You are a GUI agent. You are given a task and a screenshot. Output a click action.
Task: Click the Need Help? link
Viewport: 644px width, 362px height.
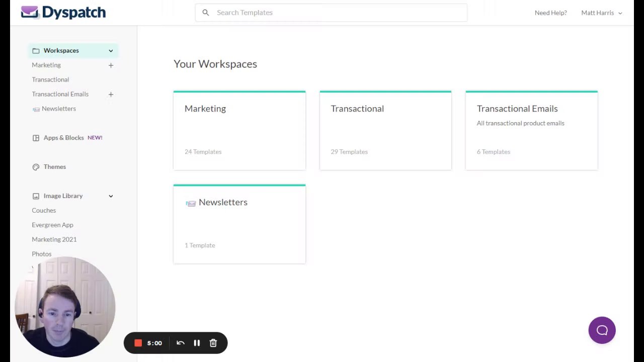(550, 13)
